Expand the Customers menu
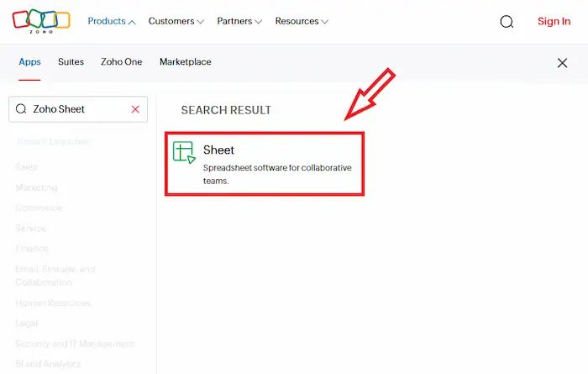Screen dimensions: 588x374 pos(176,21)
